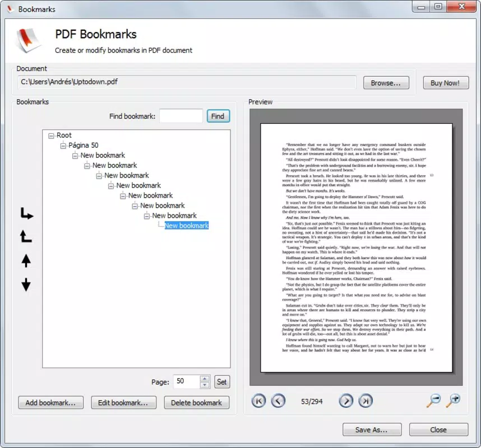Minimize the Bookmarks window
The width and height of the screenshot is (481, 448).
(x=421, y=7)
